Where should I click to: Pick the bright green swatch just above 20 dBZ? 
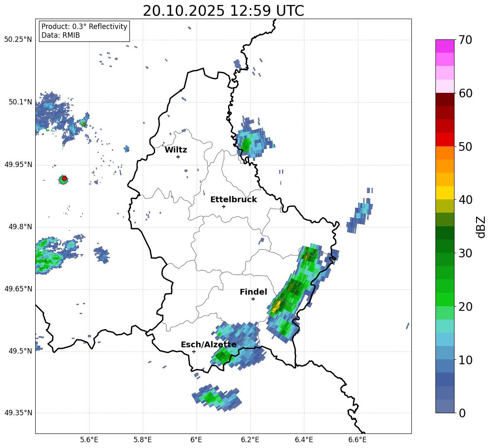(445, 299)
